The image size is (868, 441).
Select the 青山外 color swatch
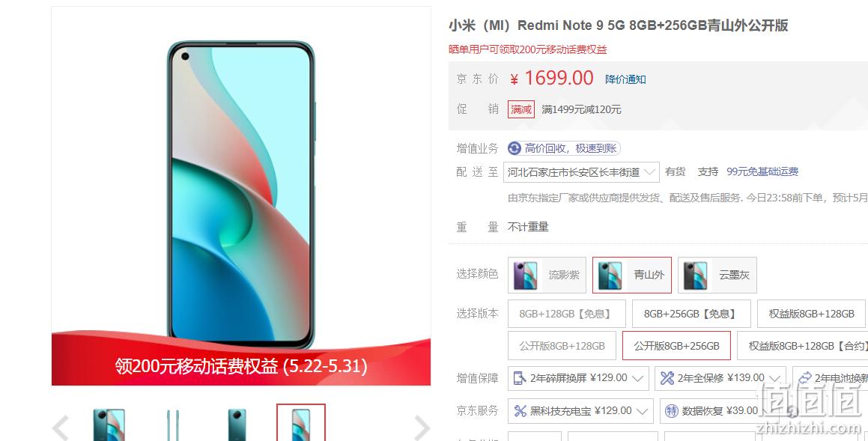pyautogui.click(x=631, y=275)
